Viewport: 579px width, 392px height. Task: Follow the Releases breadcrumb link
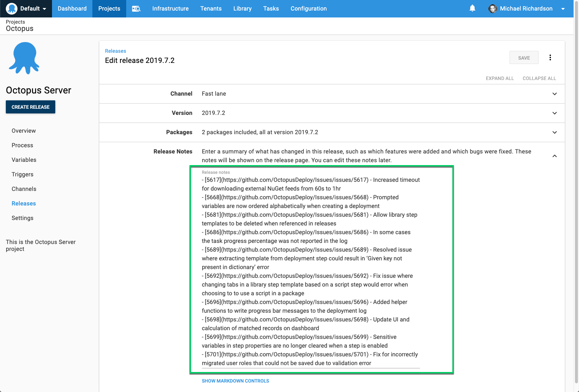(x=116, y=51)
